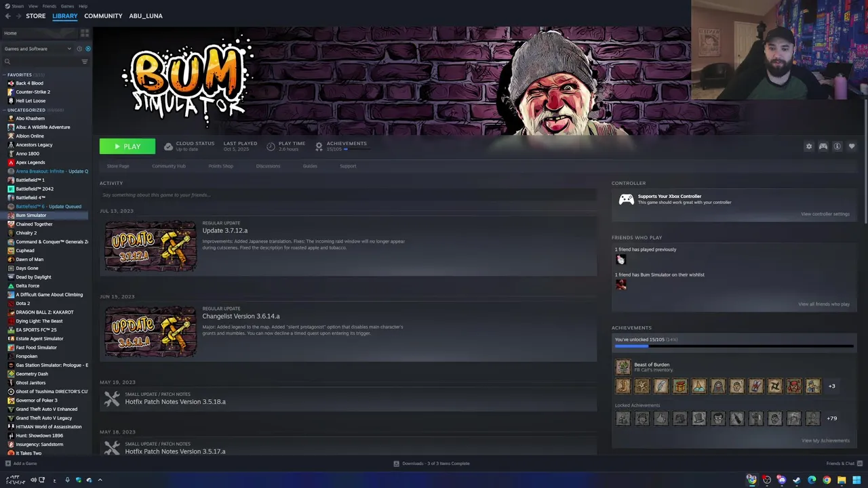Viewport: 868px width, 488px height.
Task: Open the View menu
Action: [x=33, y=6]
